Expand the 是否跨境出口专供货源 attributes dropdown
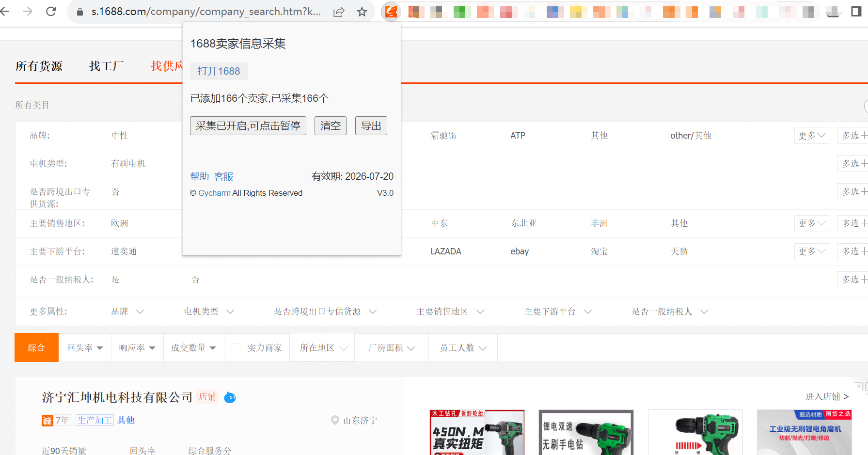Image resolution: width=868 pixels, height=455 pixels. tap(325, 312)
